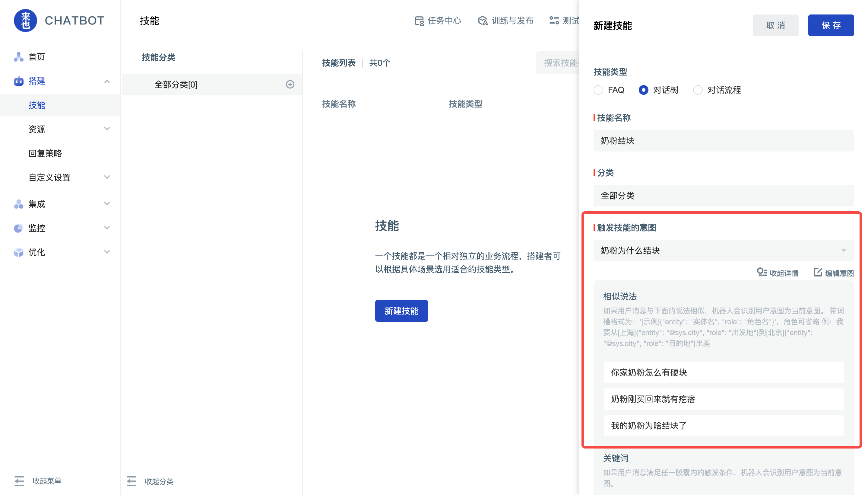The image size is (868, 495).
Task: Open 训练与发布 from the top bar
Action: [505, 21]
